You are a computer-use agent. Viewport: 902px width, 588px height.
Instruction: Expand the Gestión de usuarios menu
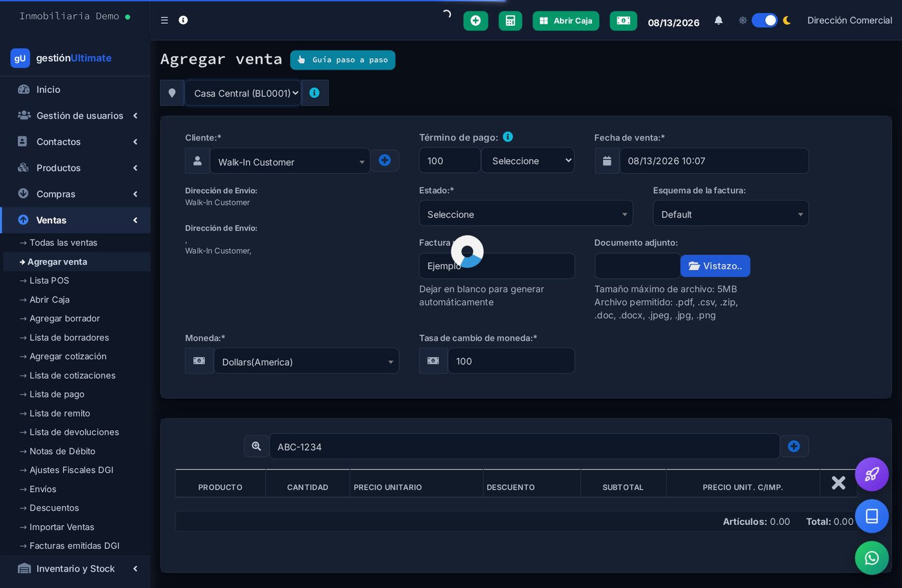coord(75,116)
